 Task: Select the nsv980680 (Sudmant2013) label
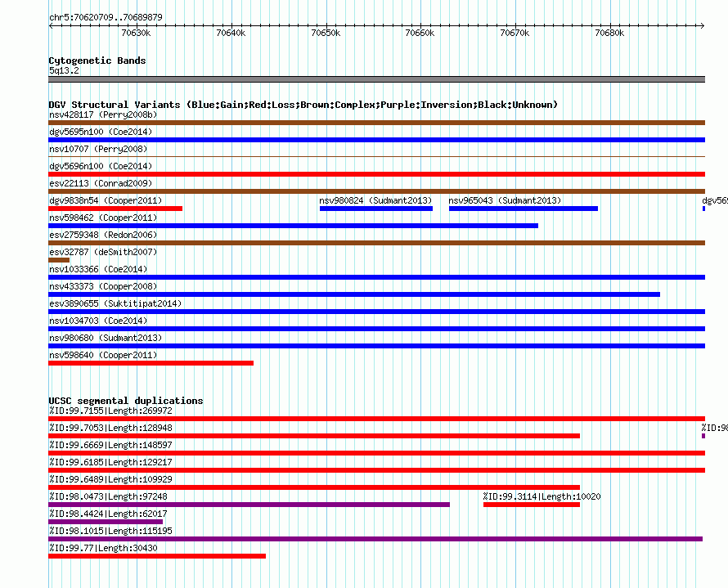(x=106, y=338)
